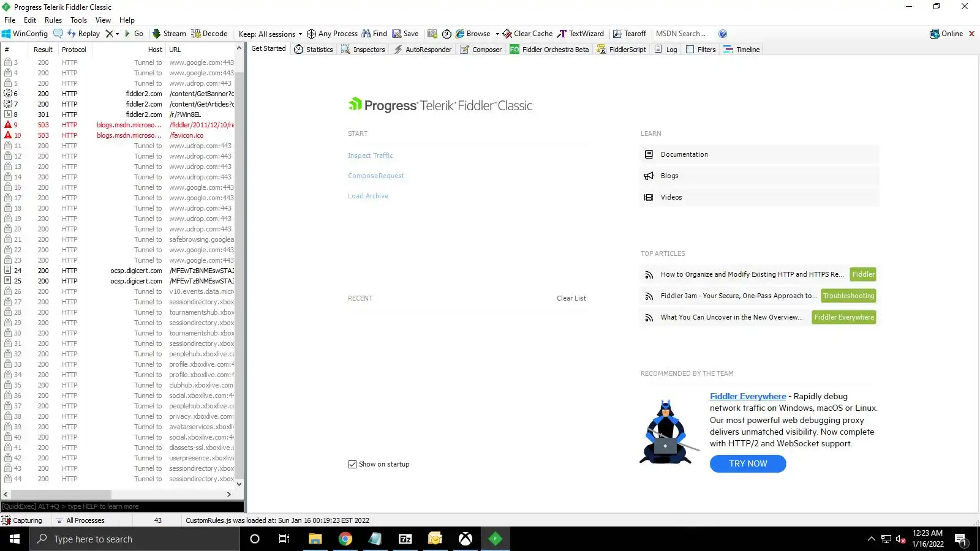Toggle Decode option in toolbar
Image resolution: width=980 pixels, height=551 pixels.
pyautogui.click(x=209, y=34)
